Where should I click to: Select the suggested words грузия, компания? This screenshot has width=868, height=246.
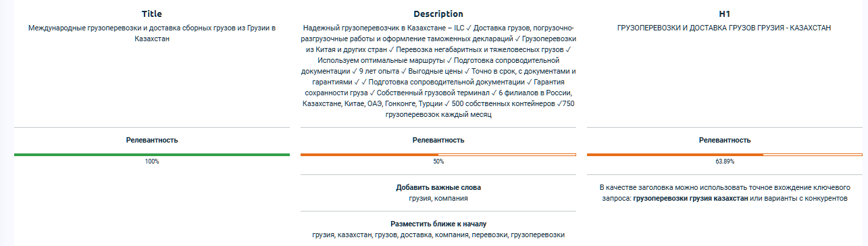coord(438,198)
